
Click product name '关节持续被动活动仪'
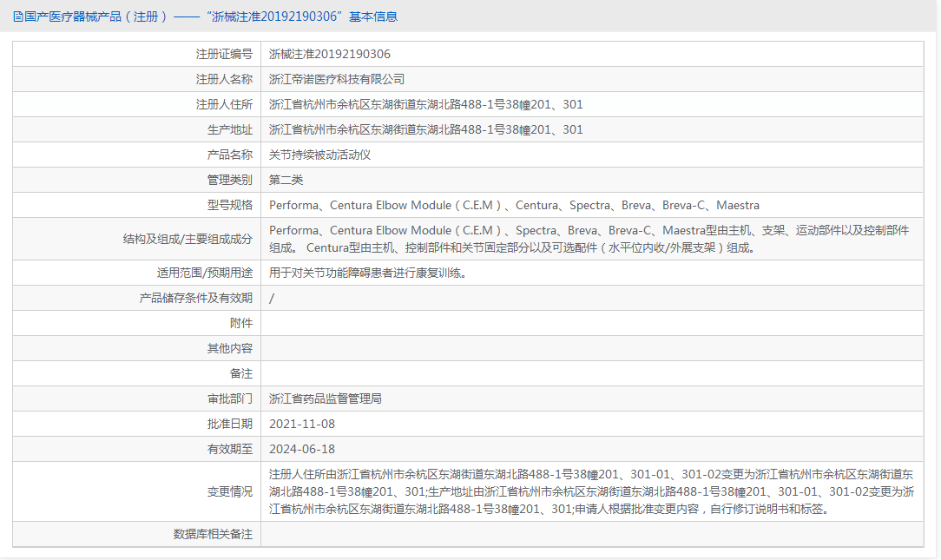pos(319,155)
